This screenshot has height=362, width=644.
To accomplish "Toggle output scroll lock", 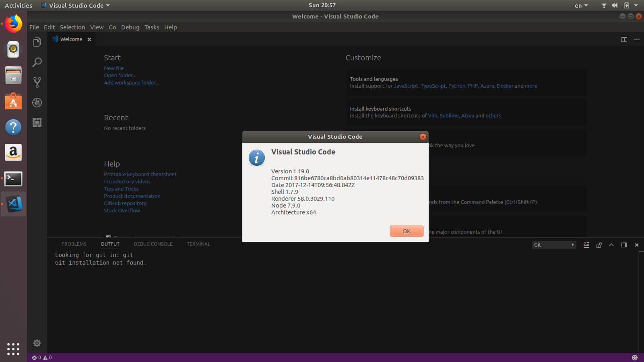I will 599,245.
